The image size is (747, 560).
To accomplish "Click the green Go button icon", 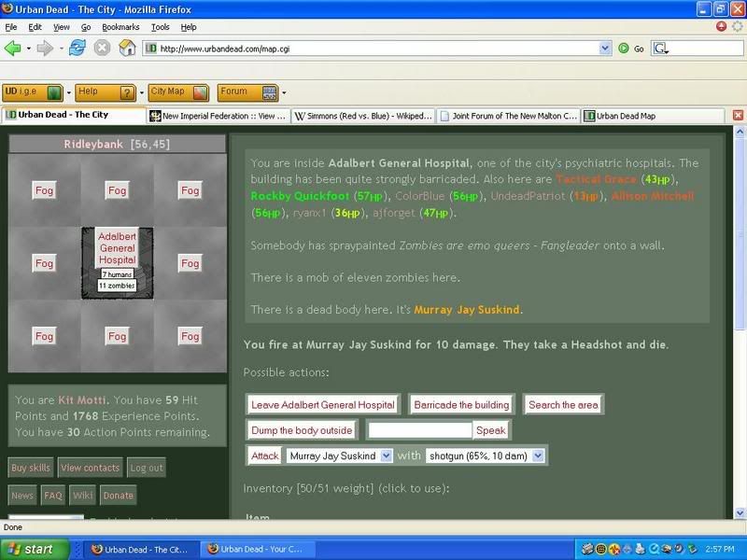I will 623,49.
